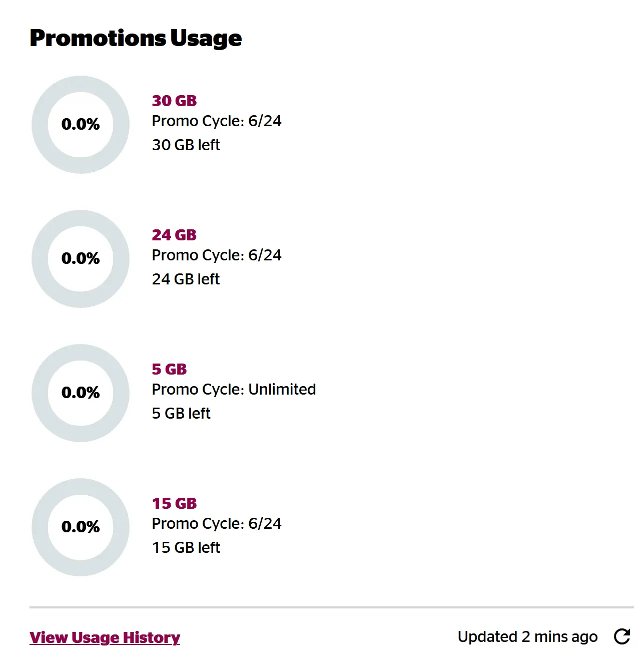Click 0.0% inside the 15 GB ring
Viewport: 644px width, 667px height.
pos(81,527)
